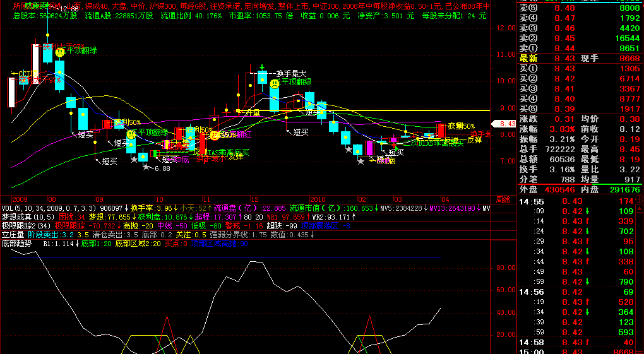Click the current price tag 8.43 on axis

point(503,123)
